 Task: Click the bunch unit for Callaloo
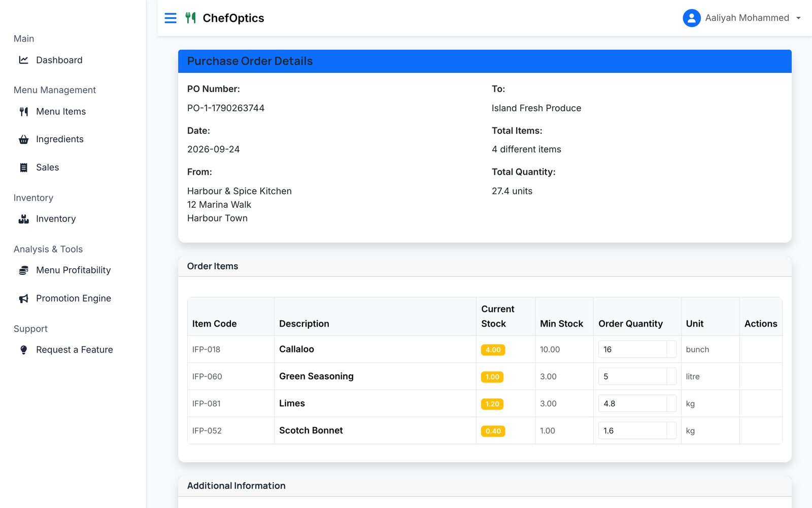tap(697, 350)
